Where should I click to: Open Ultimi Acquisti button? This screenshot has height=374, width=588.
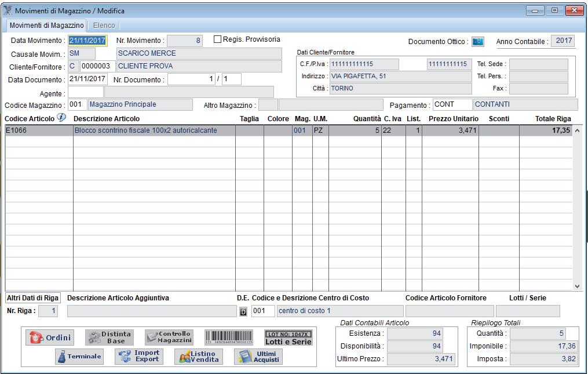coord(258,357)
